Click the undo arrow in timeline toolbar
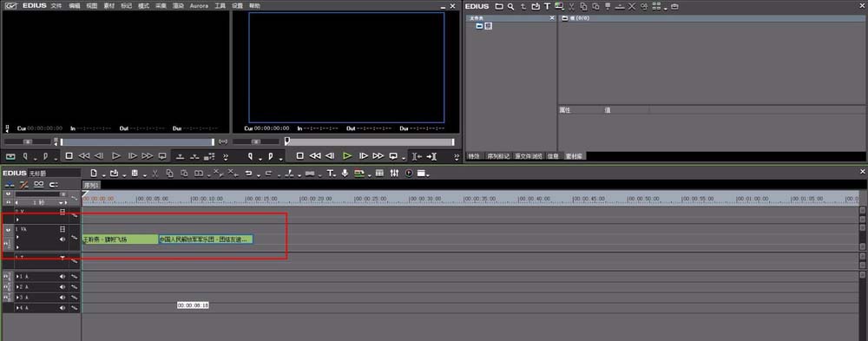The width and height of the screenshot is (868, 341). click(x=248, y=174)
